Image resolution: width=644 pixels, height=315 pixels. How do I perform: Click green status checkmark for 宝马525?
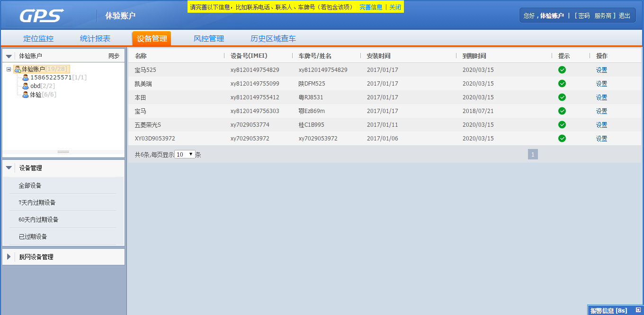point(562,70)
